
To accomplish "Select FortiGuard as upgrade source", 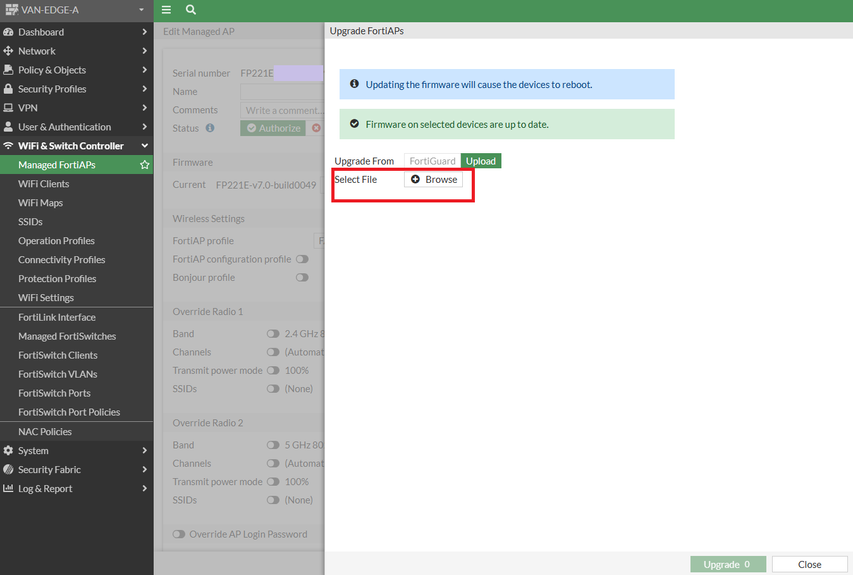I will [x=432, y=161].
